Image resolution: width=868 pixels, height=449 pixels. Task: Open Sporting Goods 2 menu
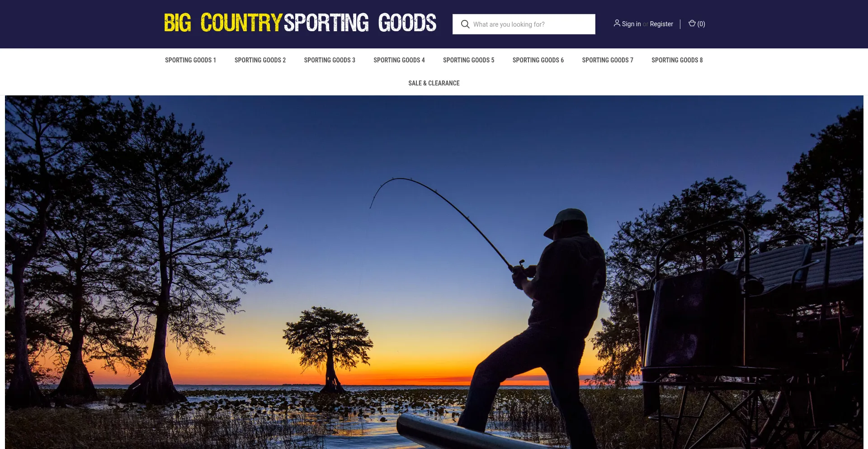coord(260,60)
